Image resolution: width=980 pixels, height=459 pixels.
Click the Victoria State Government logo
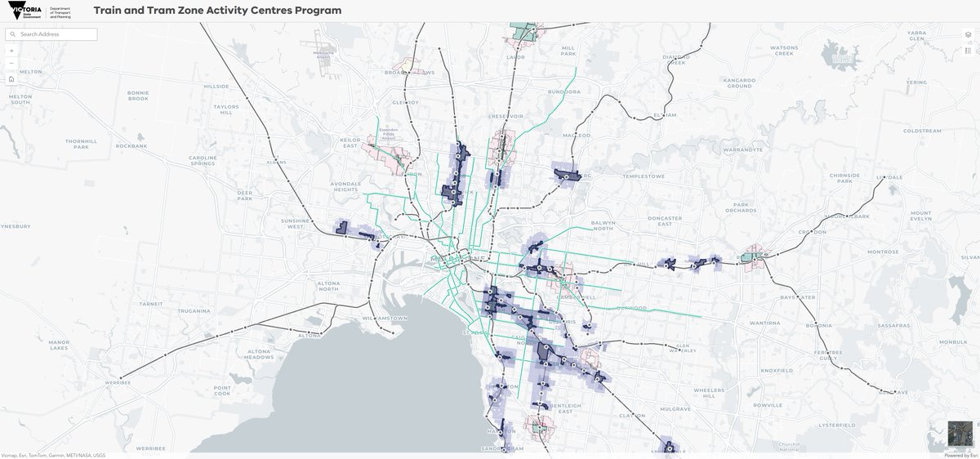pos(24,11)
